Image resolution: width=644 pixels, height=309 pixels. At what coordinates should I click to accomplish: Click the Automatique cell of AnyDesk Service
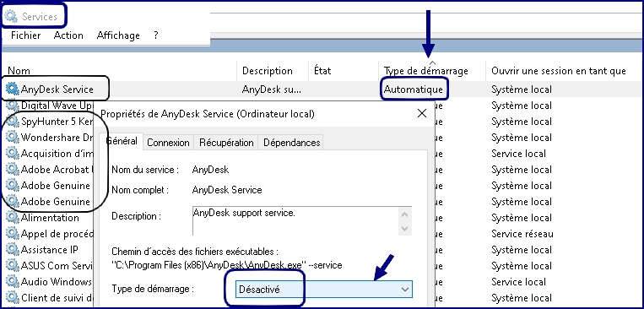coord(414,89)
